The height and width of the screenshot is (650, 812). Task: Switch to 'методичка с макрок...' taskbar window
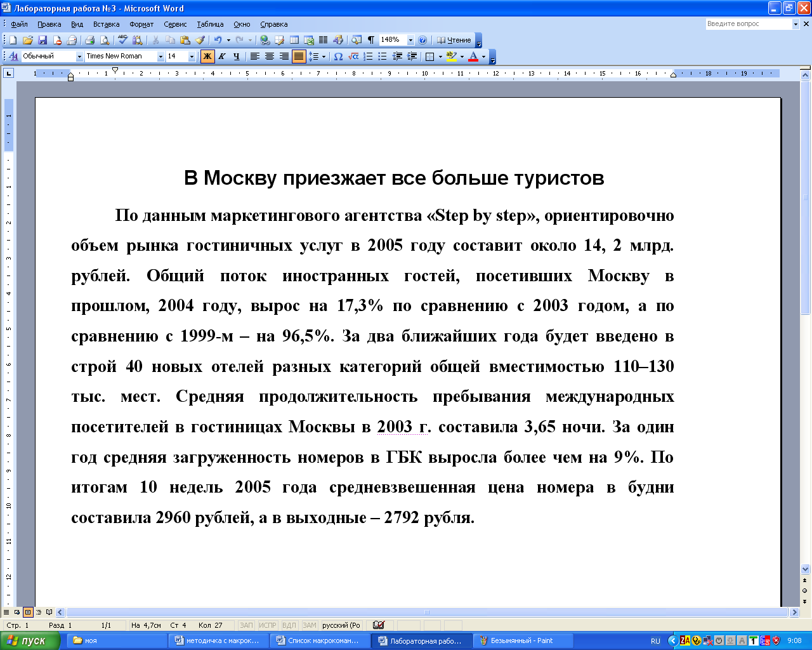pos(218,640)
